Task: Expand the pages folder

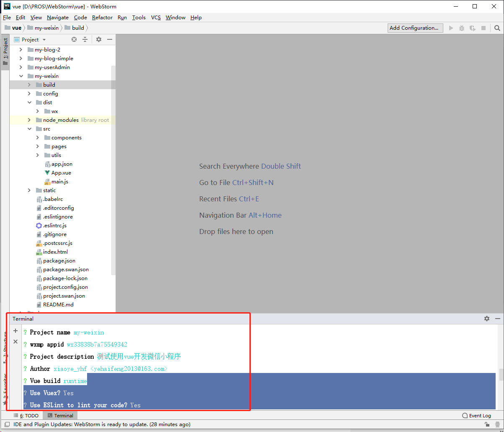Action: (x=38, y=146)
